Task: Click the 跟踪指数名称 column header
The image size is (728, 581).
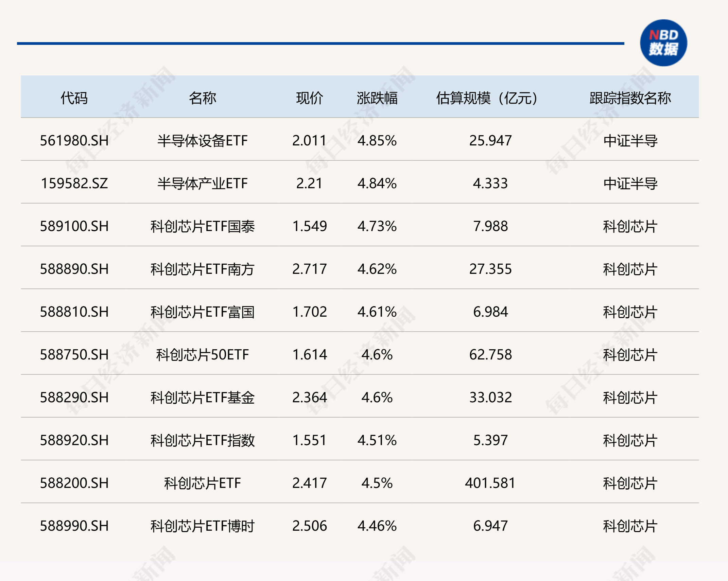Action: tap(630, 98)
